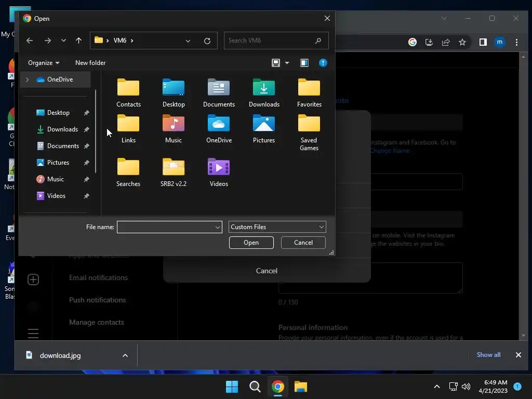532x399 pixels.
Task: Open the Chrome profile avatar
Action: pos(499,42)
